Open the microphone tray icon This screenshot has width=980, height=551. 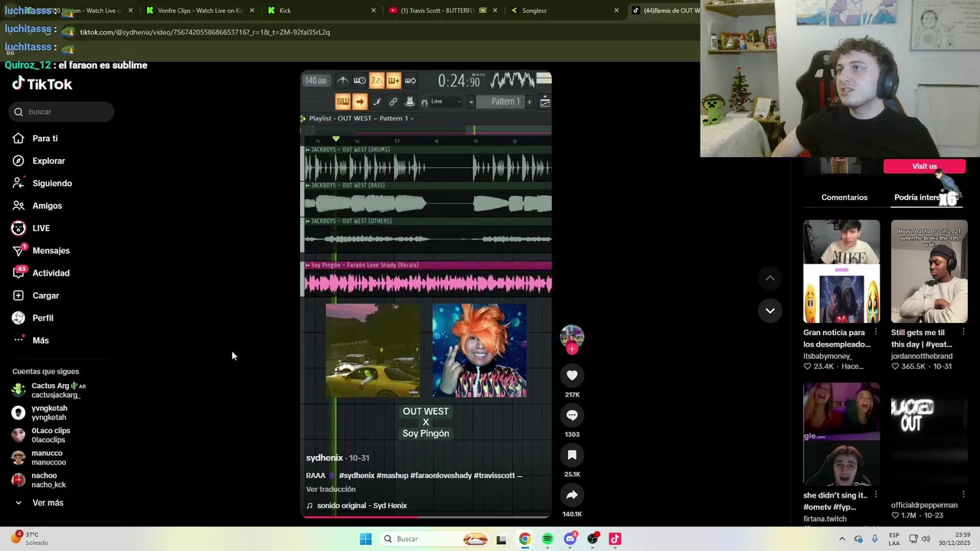coord(875,539)
